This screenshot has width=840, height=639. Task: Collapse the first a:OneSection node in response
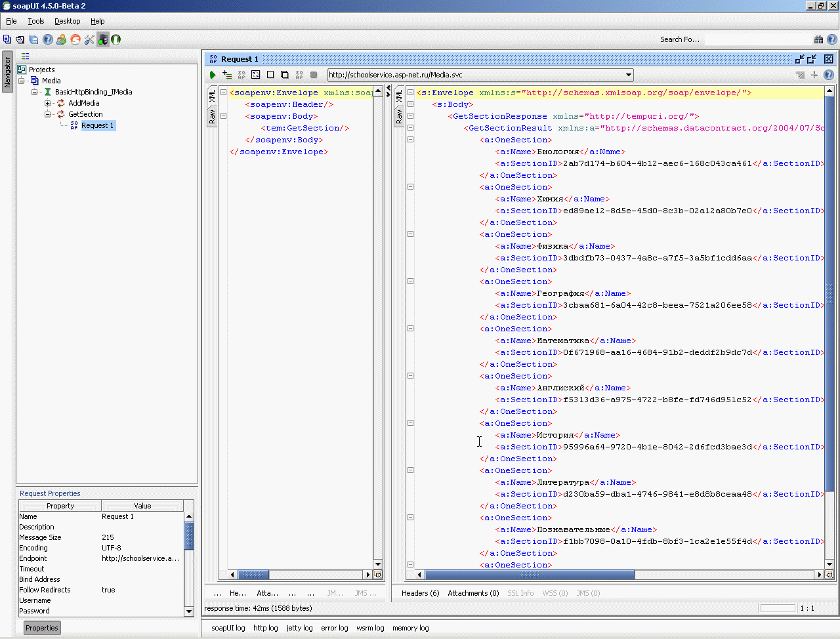pos(410,140)
